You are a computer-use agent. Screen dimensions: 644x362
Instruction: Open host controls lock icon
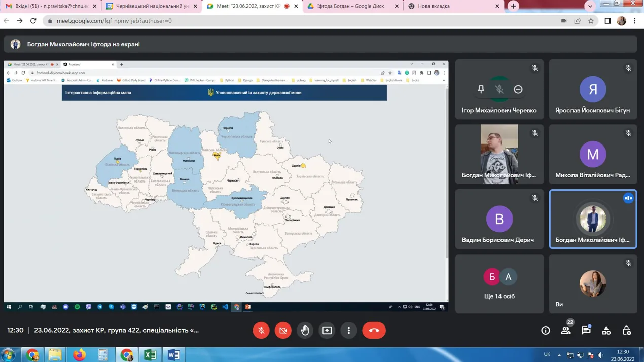[627, 331]
